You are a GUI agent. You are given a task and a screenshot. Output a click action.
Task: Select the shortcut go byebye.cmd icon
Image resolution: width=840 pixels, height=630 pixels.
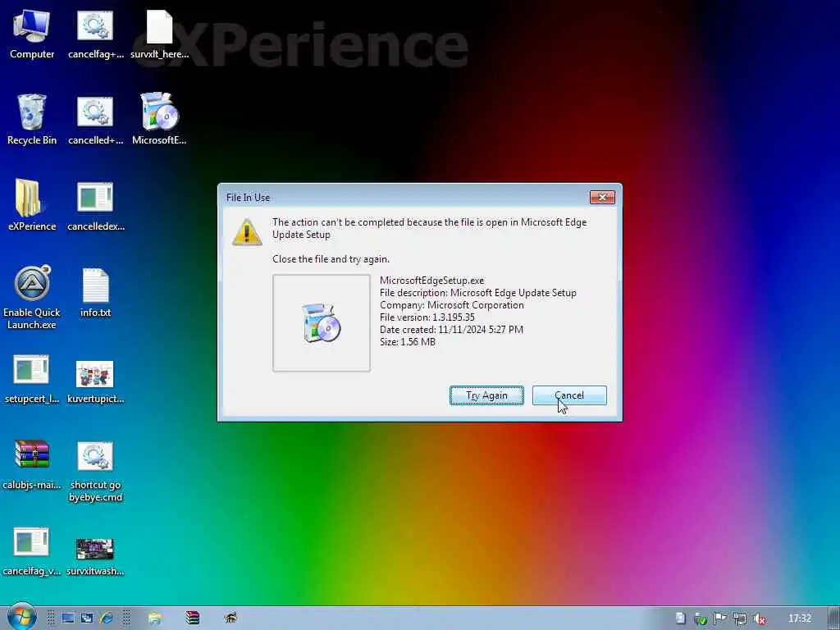(95, 472)
